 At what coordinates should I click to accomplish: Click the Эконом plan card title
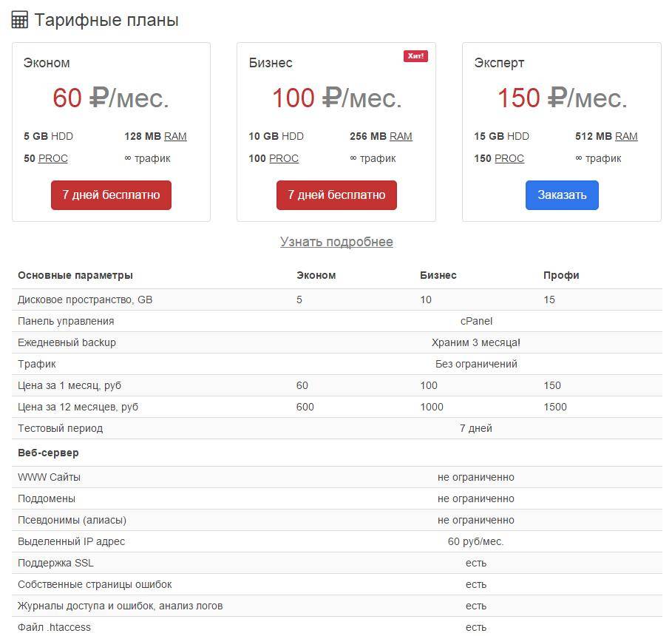47,63
